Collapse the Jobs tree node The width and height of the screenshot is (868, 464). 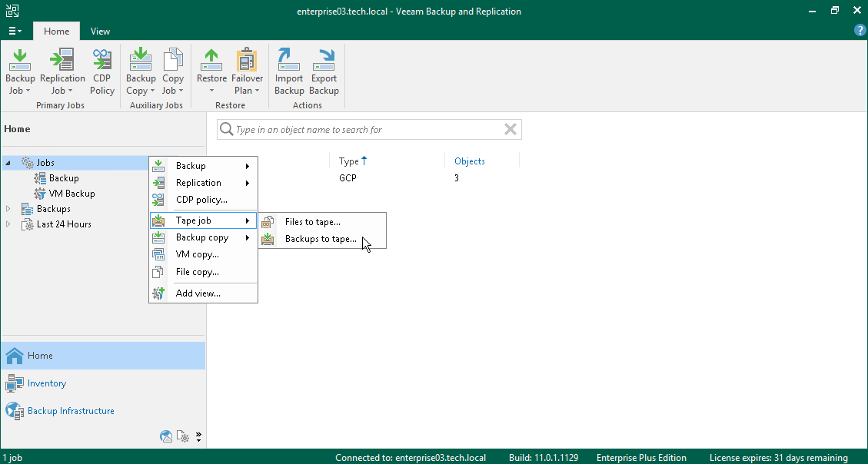(8, 163)
